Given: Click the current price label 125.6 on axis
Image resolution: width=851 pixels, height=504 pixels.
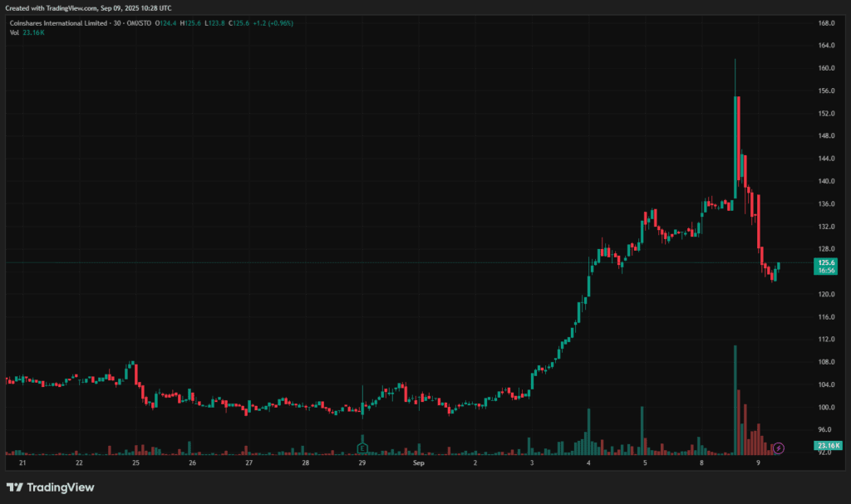Looking at the screenshot, I should [826, 267].
